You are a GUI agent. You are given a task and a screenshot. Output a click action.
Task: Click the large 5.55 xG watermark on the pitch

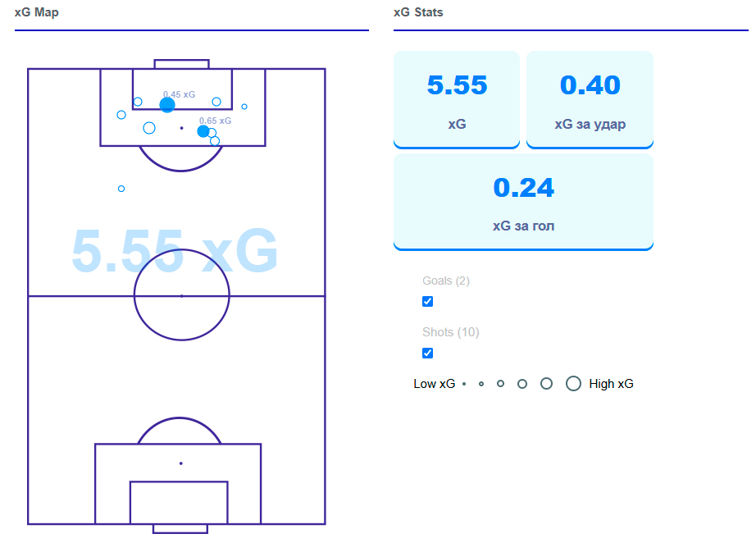point(175,250)
